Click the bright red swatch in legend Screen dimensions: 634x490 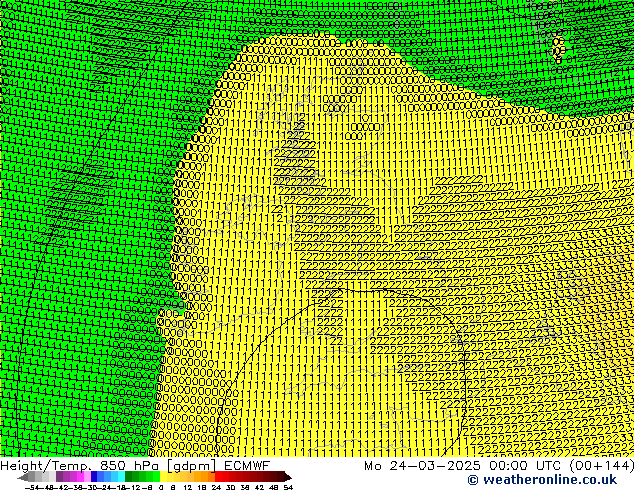pos(218,477)
